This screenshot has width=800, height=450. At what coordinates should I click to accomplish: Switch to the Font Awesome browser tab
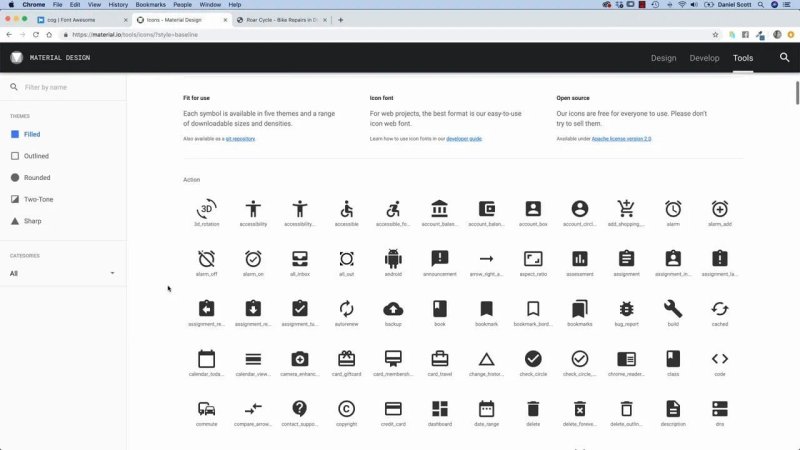coord(81,20)
